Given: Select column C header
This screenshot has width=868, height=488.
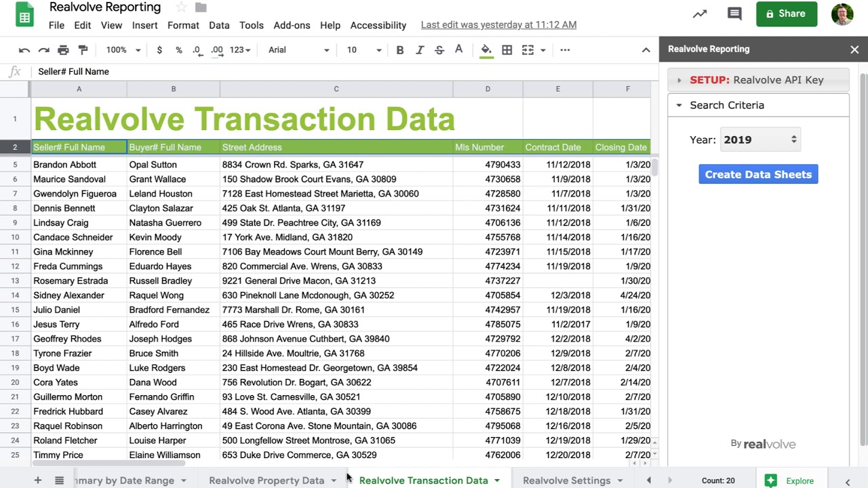Looking at the screenshot, I should click(336, 89).
